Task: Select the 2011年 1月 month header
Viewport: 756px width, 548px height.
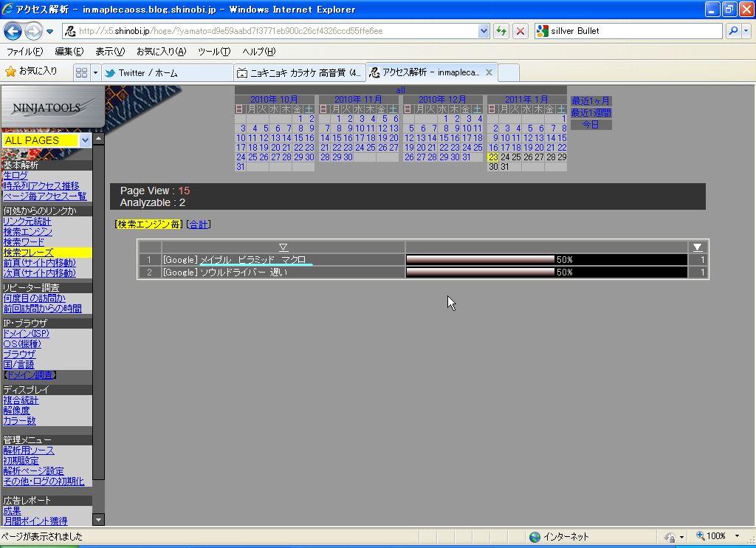Action: [x=526, y=100]
